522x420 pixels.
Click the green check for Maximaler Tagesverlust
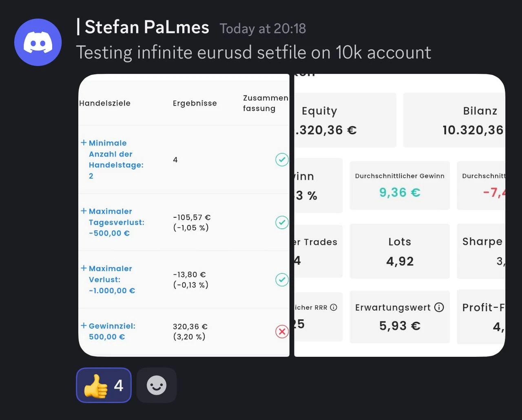[x=282, y=222]
